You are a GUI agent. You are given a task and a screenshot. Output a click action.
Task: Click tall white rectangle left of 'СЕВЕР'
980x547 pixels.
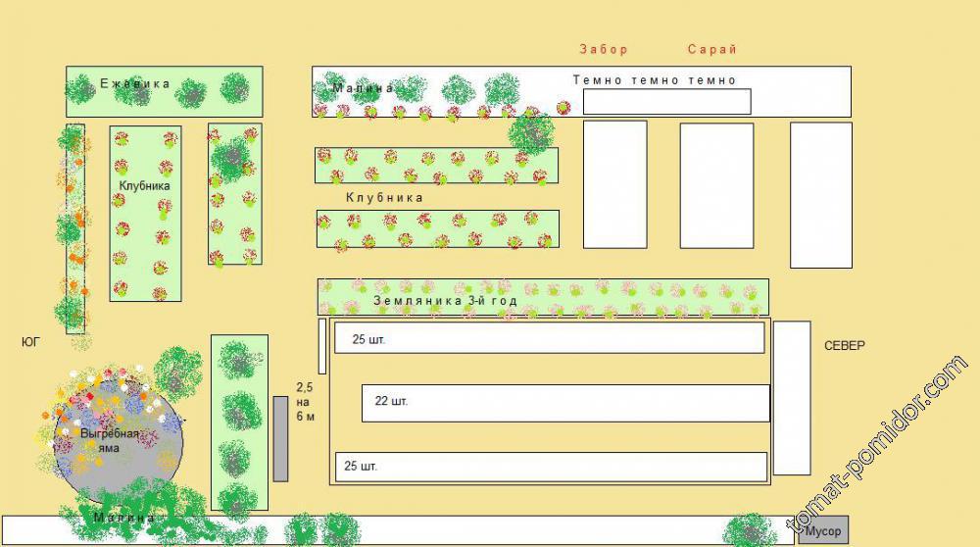(792, 398)
